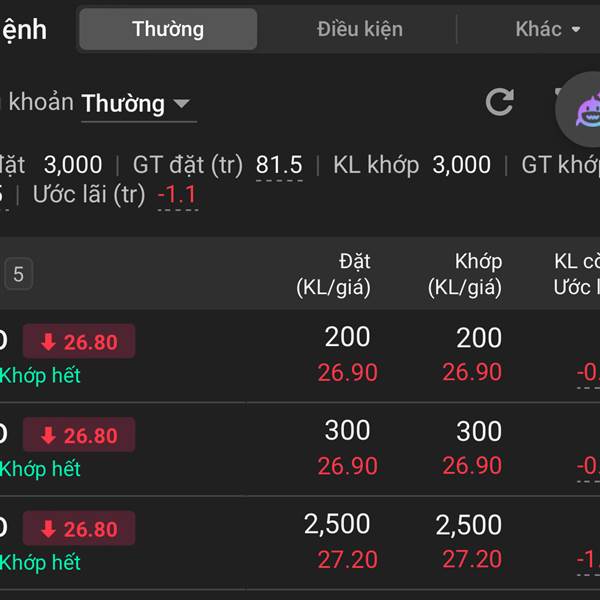
Task: Click the number 5 badge
Action: (18, 274)
